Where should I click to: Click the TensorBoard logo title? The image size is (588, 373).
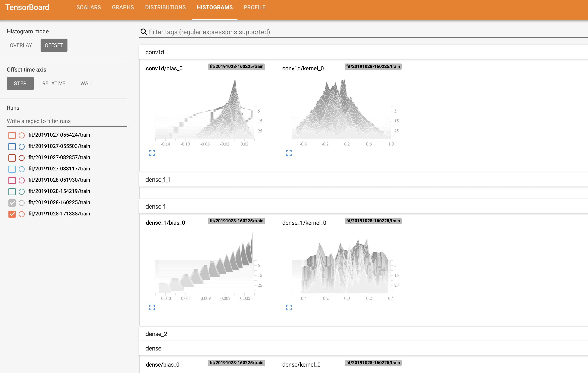click(27, 7)
